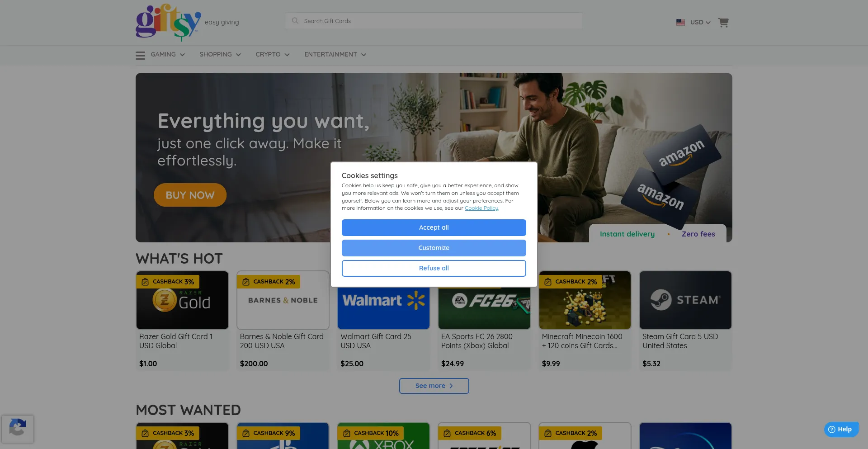Click Refuse all cookies button
Viewport: 868px width, 449px height.
click(434, 268)
